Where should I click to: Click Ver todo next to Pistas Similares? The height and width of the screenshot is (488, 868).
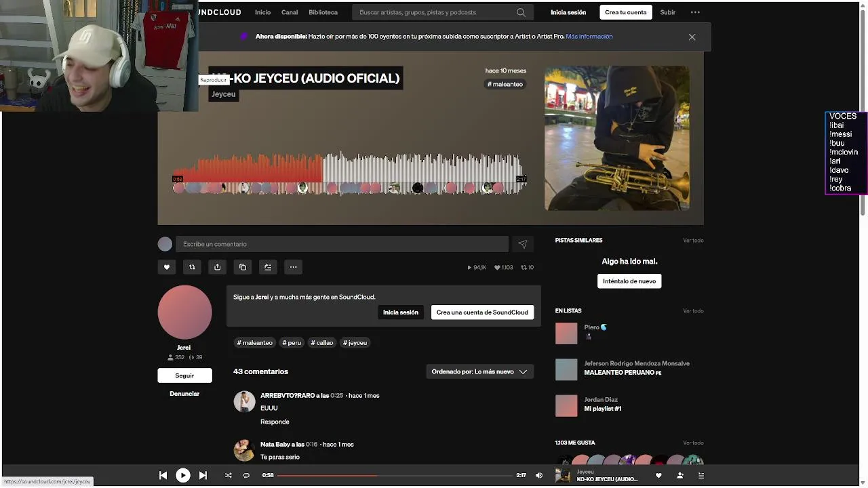tap(693, 241)
